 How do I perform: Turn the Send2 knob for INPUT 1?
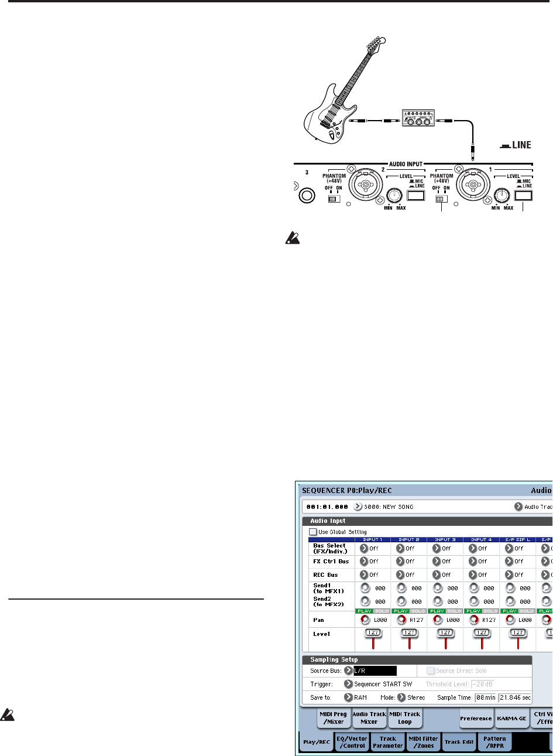(365, 601)
